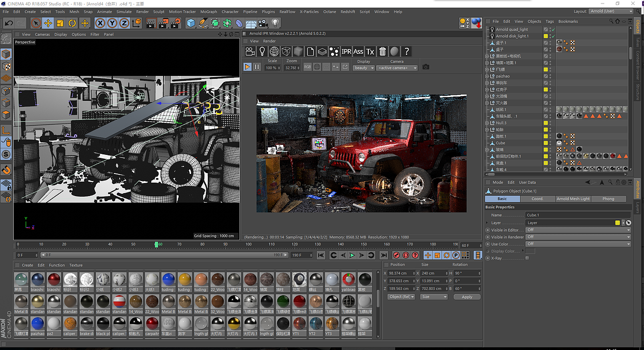Click the trash icon in Arnold IPR toolbar
The height and width of the screenshot is (350, 644).
click(x=382, y=51)
